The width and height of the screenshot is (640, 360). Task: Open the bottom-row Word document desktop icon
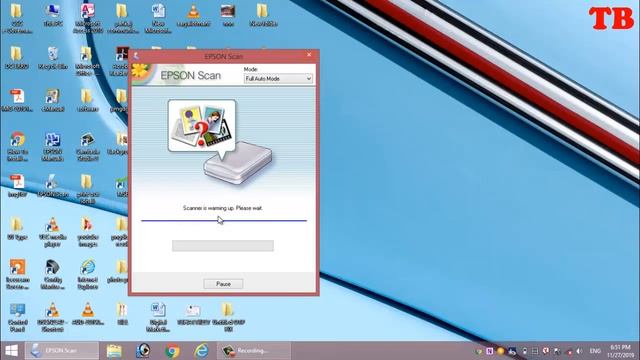[x=158, y=318]
